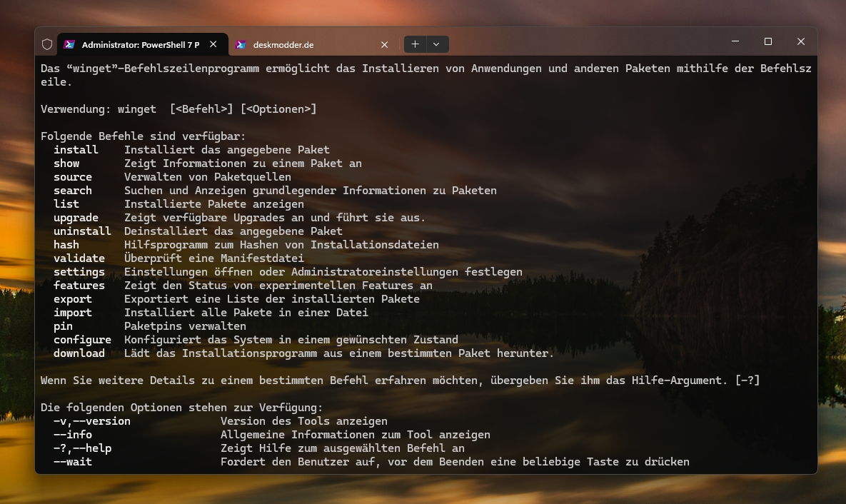Image resolution: width=846 pixels, height=504 pixels.
Task: Open a new tab with plus button
Action: (415, 44)
